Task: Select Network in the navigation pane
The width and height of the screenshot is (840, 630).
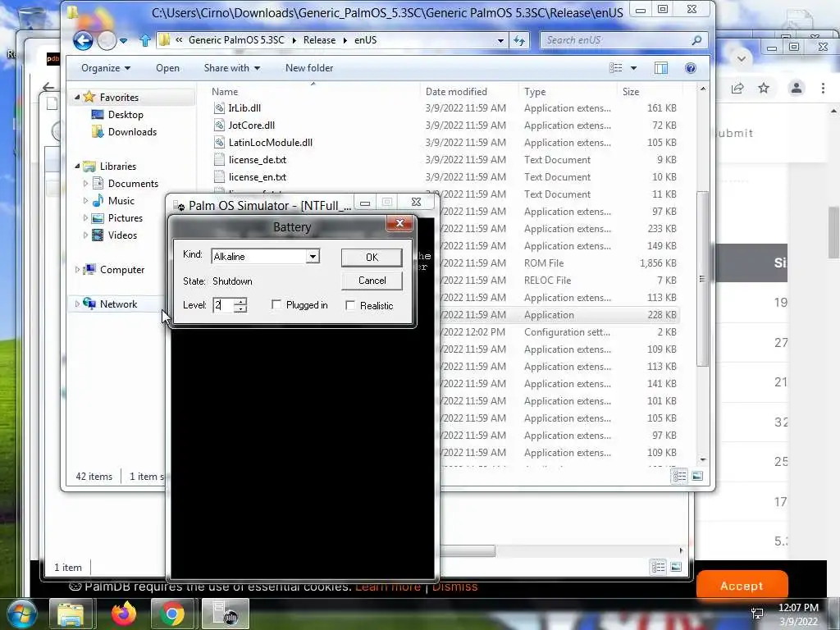Action: pos(118,304)
